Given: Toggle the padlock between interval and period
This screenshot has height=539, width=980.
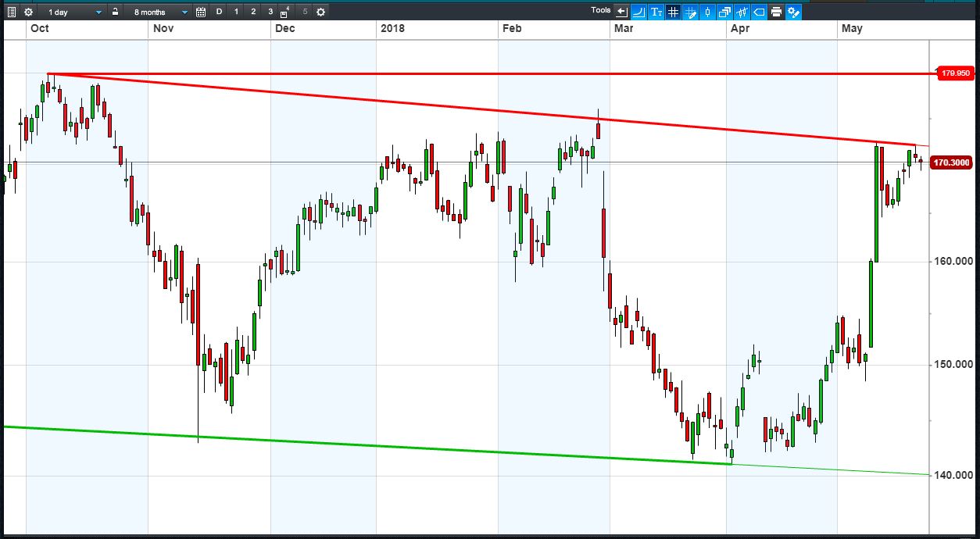Looking at the screenshot, I should pos(115,12).
